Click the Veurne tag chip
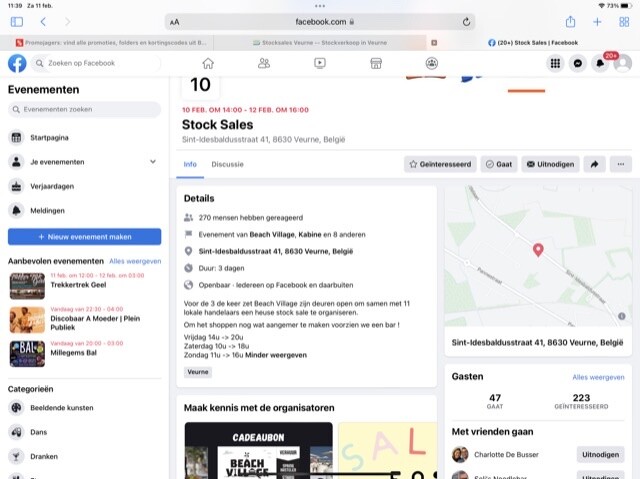Viewport: 640px width, 479px height. click(198, 372)
